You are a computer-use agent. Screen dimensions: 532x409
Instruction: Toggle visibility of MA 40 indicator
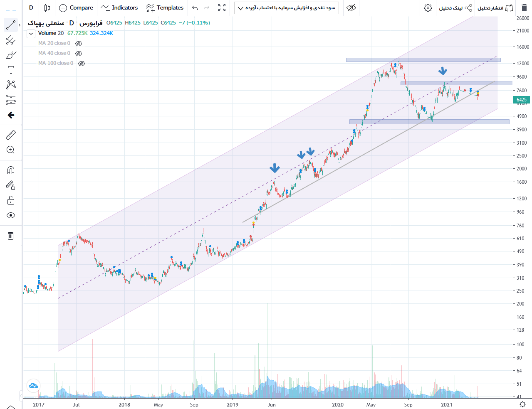[x=79, y=53]
